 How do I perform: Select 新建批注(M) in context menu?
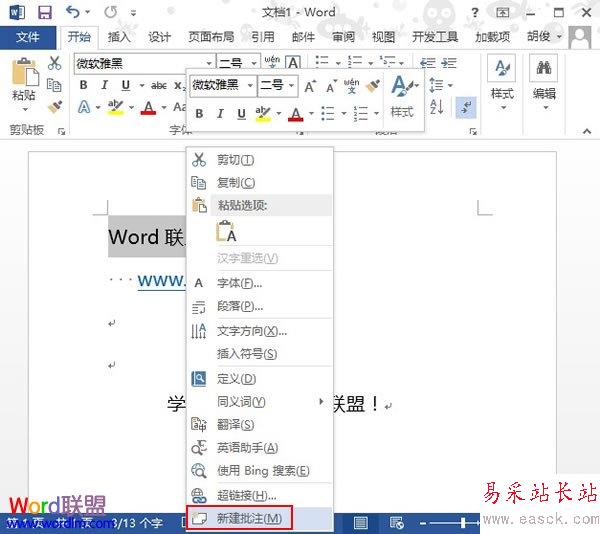[x=260, y=519]
